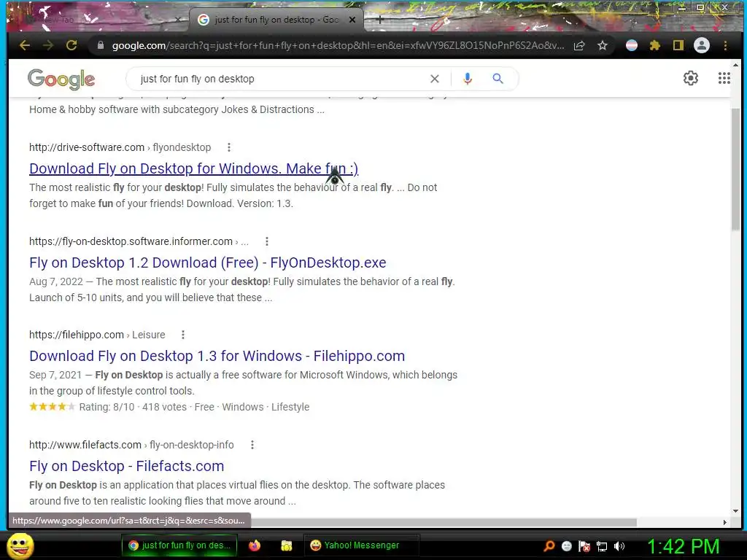This screenshot has height=560, width=747.
Task: Clear the search box with the X
Action: tap(435, 79)
